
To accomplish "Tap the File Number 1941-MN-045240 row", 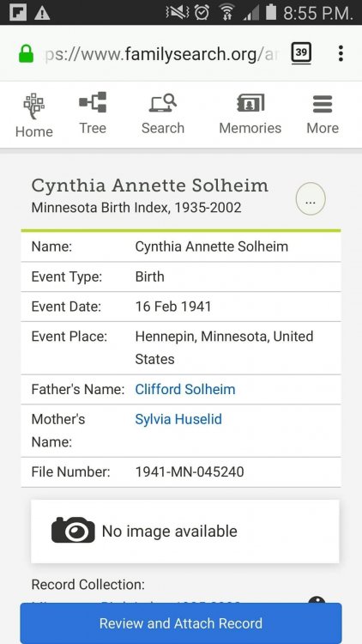I will tap(181, 472).
